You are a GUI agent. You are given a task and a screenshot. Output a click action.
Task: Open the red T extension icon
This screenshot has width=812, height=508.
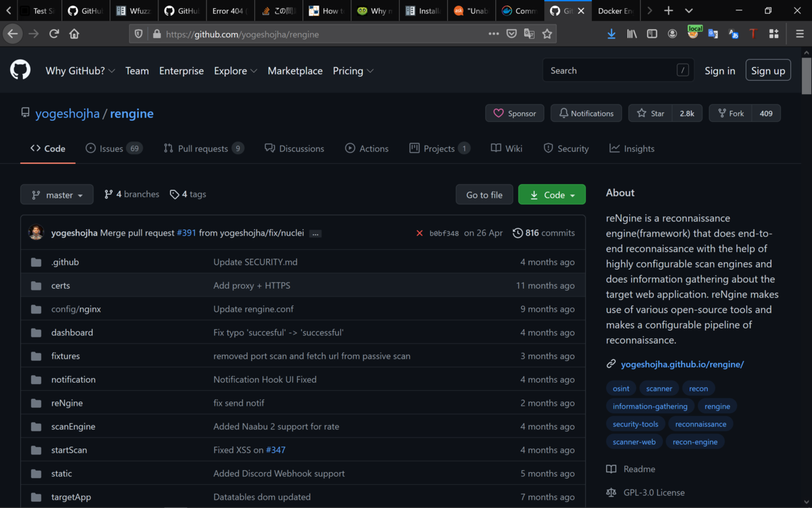752,34
